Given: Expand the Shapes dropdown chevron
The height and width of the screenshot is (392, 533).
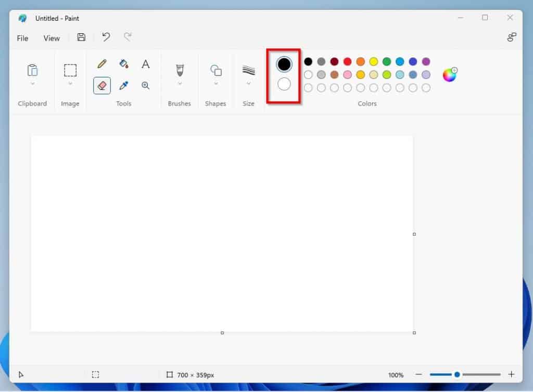Looking at the screenshot, I should click(x=216, y=84).
